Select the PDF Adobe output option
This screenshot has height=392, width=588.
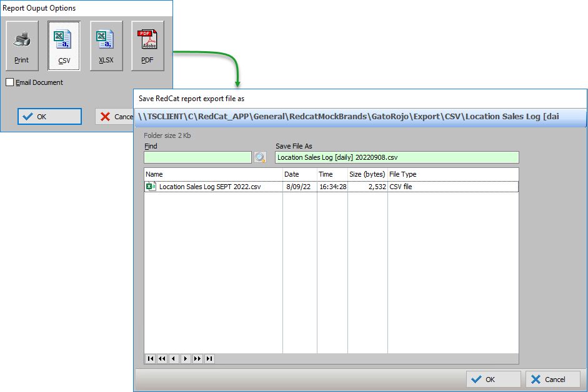click(147, 46)
